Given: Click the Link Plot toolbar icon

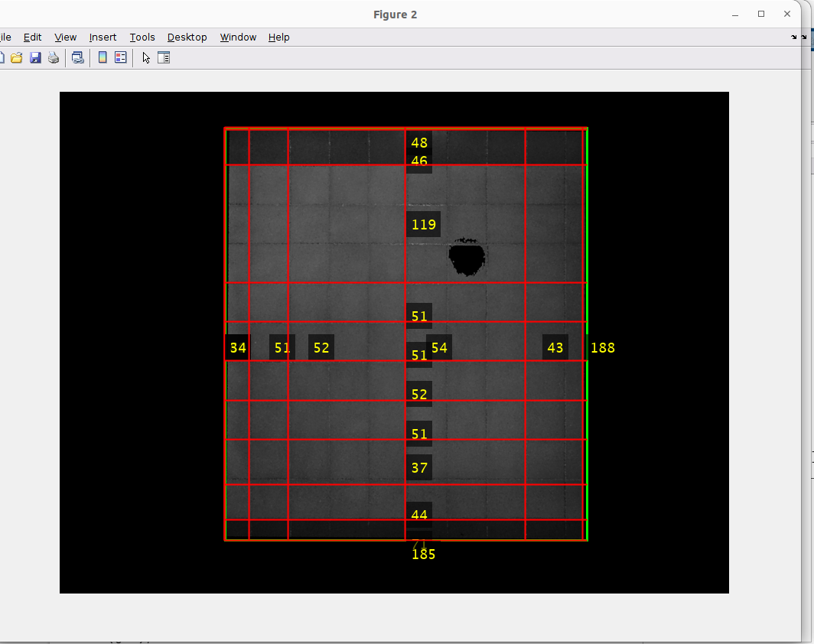Looking at the screenshot, I should coord(77,57).
